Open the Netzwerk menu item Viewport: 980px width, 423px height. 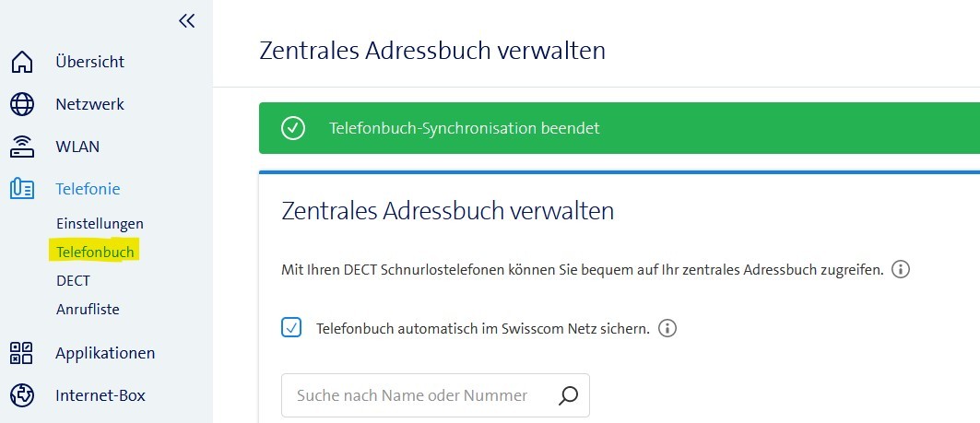(89, 104)
